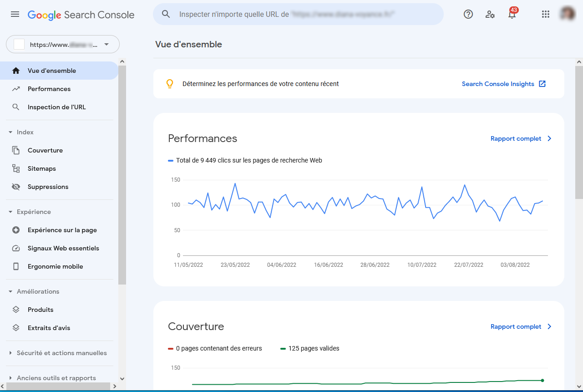Click the sidebar vertical scrollbar
Screen dimensions: 583x392
click(x=122, y=175)
